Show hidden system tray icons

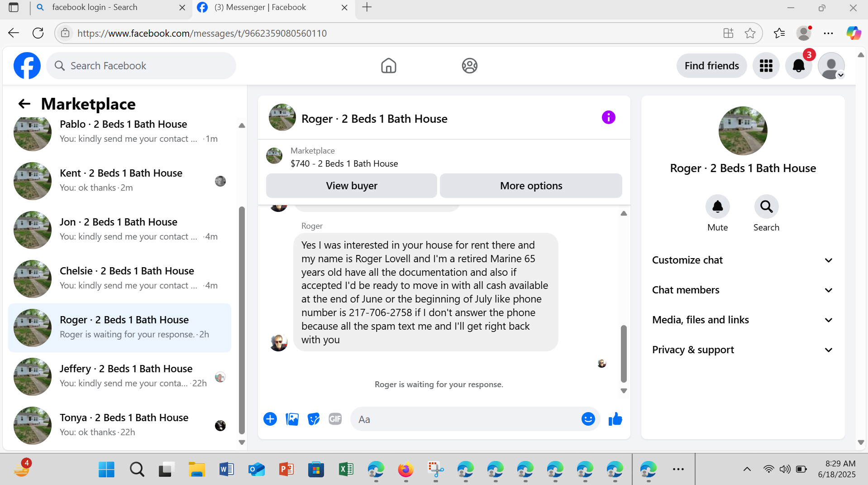[x=747, y=469]
